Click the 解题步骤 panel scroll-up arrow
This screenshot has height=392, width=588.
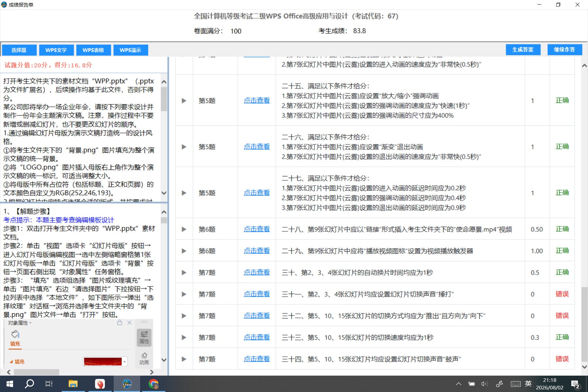[164, 212]
